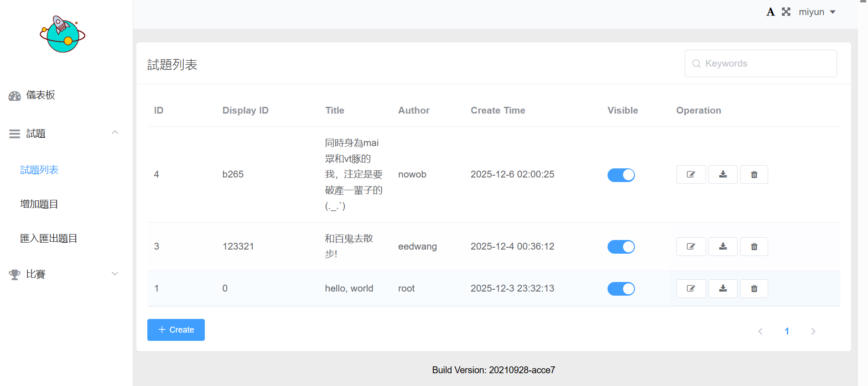Image resolution: width=868 pixels, height=386 pixels.
Task: Open the miyun user dropdown
Action: (817, 12)
